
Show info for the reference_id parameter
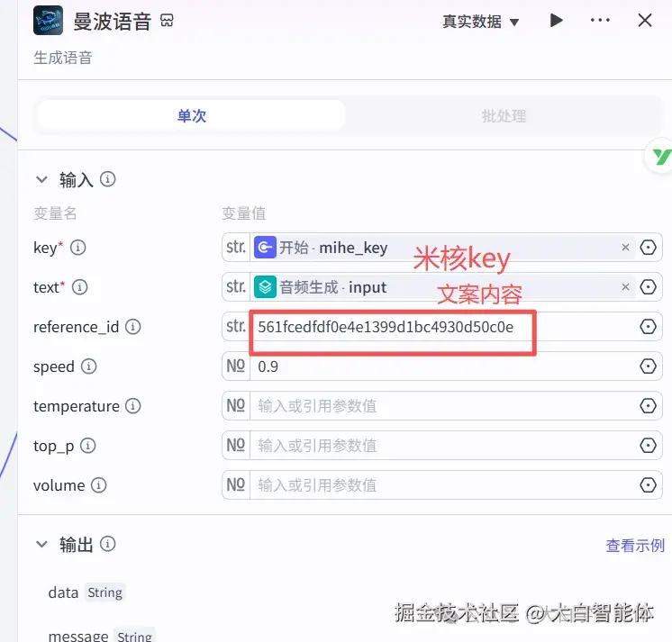coord(132,327)
